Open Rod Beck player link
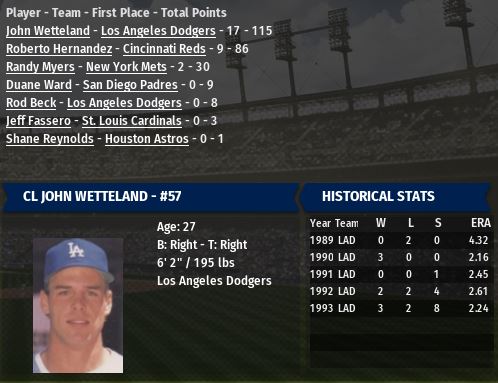Image resolution: width=498 pixels, height=383 pixels. [31, 103]
